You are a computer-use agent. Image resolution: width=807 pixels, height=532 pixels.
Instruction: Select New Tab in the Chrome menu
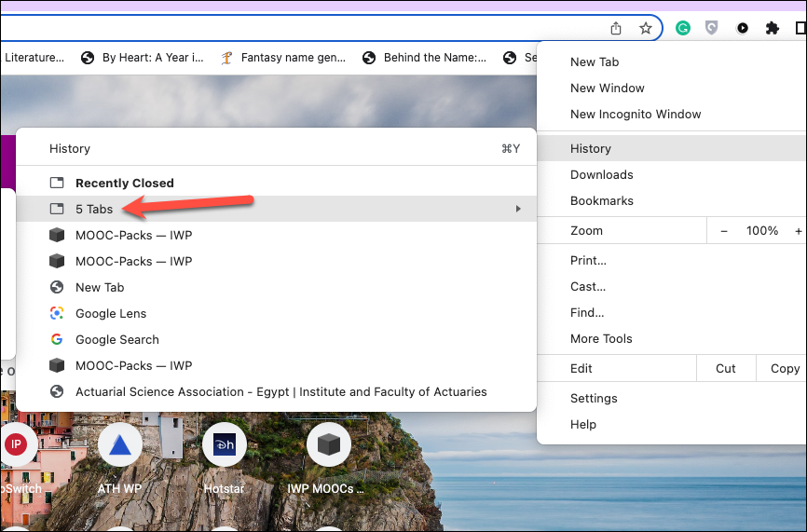coord(672,61)
